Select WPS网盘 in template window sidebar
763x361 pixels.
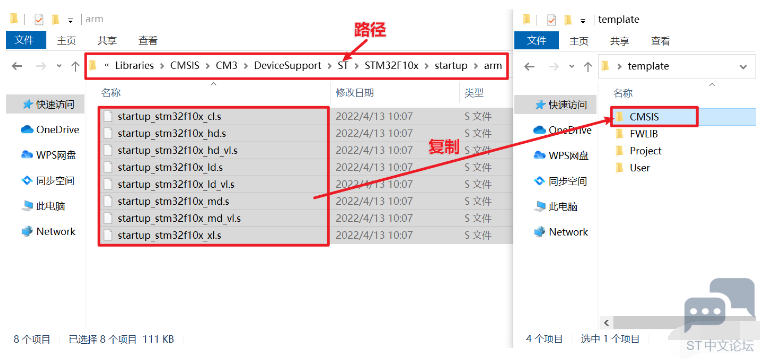tap(561, 155)
